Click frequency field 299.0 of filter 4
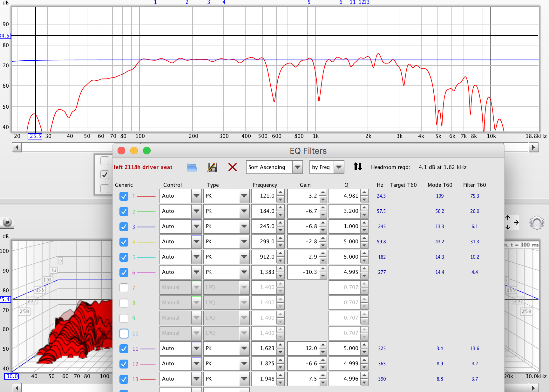 [264, 242]
